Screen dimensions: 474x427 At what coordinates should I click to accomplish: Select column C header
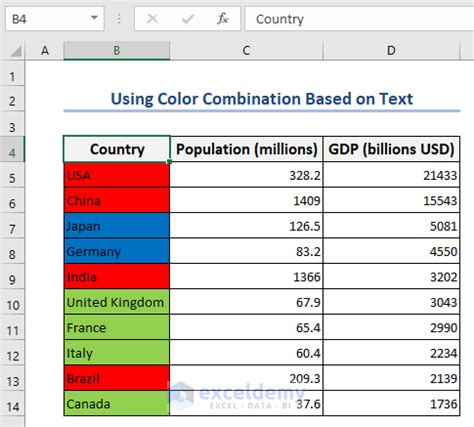(246, 51)
